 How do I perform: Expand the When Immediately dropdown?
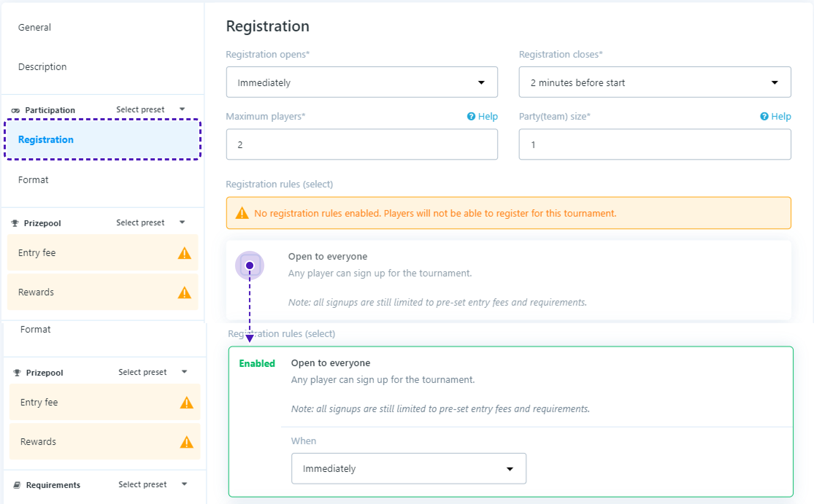click(408, 469)
